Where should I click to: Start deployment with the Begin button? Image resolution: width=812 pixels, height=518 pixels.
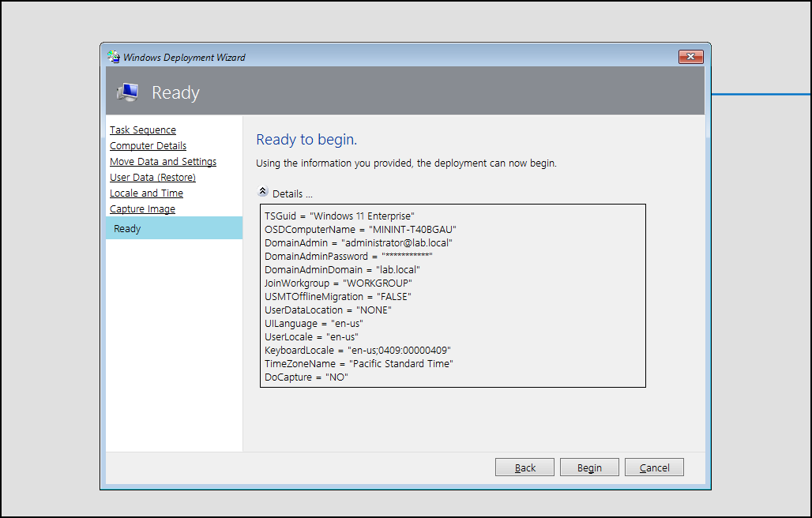point(589,467)
